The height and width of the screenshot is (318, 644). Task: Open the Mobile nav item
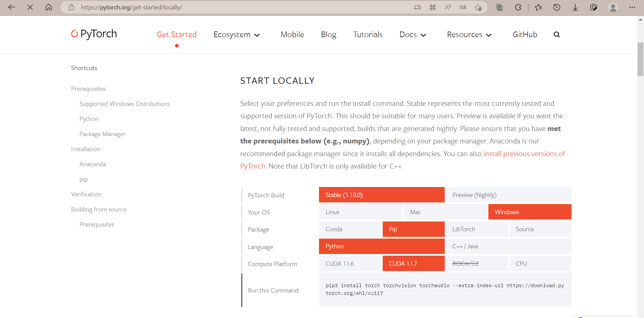coord(292,35)
